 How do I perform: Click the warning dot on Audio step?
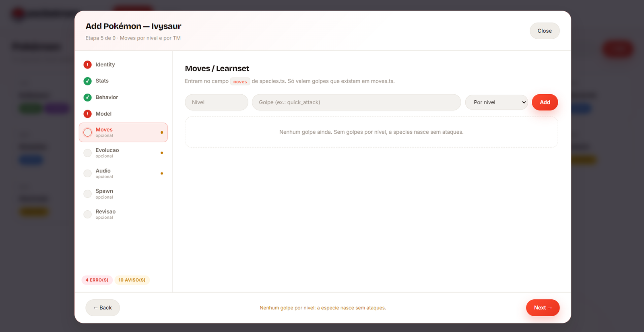click(162, 174)
